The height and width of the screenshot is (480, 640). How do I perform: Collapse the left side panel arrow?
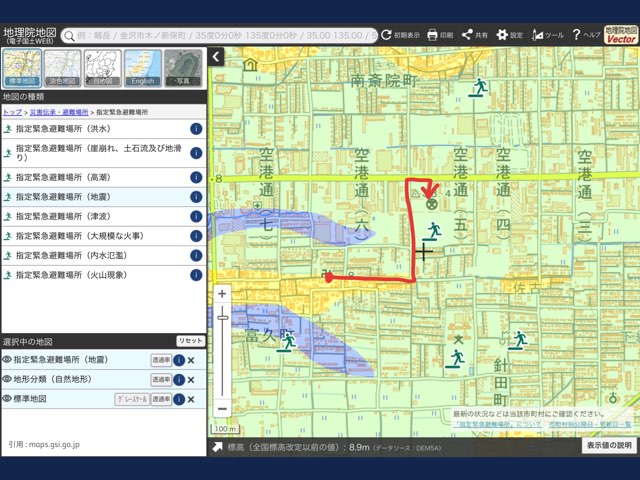216,57
